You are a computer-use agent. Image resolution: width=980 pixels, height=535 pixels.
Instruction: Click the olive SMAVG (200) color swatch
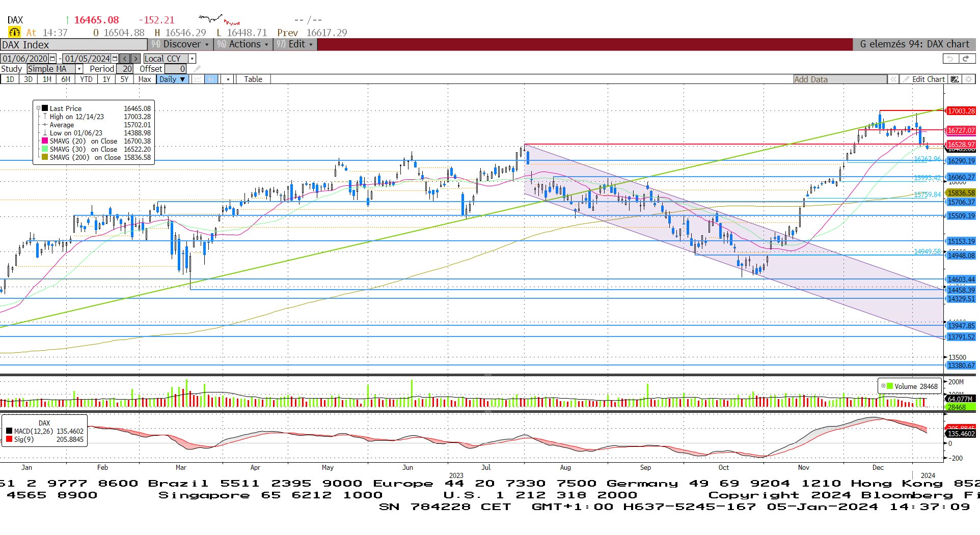(45, 157)
